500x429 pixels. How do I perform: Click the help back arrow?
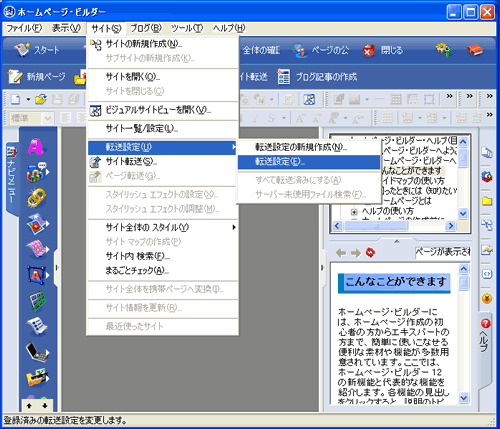[x=341, y=253]
